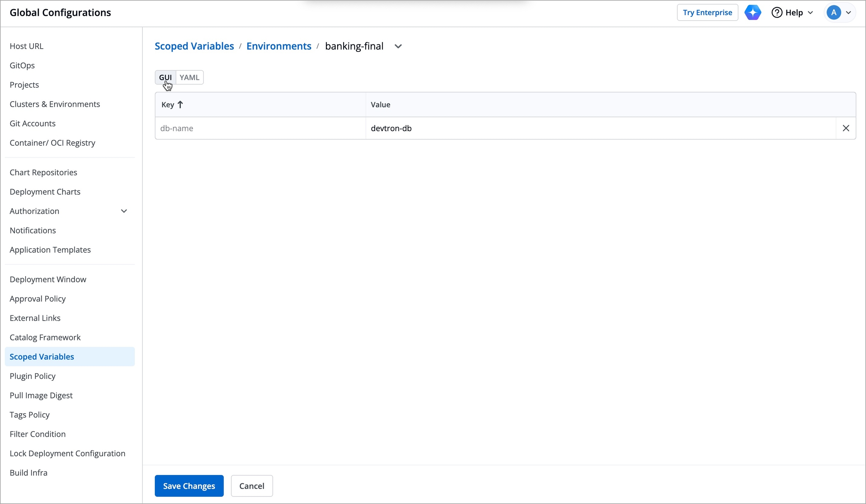
Task: Click Save Changes button
Action: click(189, 486)
